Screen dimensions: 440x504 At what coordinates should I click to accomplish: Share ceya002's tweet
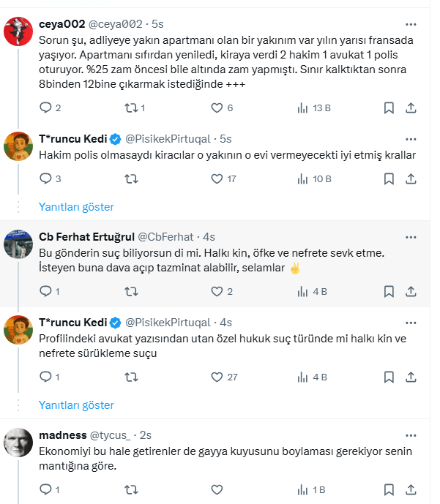click(411, 108)
